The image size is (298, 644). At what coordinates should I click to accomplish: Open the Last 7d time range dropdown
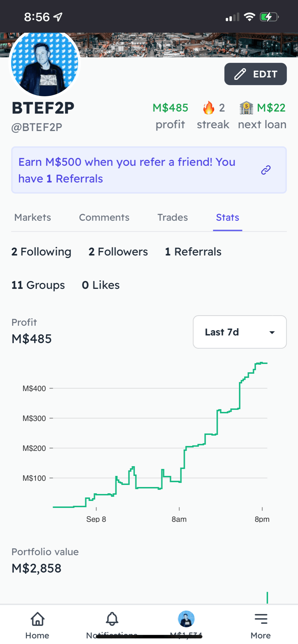pos(240,332)
